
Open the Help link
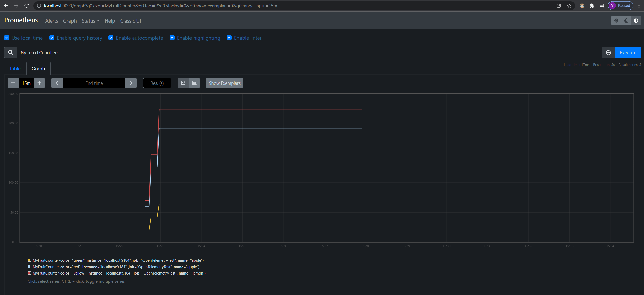pyautogui.click(x=110, y=21)
